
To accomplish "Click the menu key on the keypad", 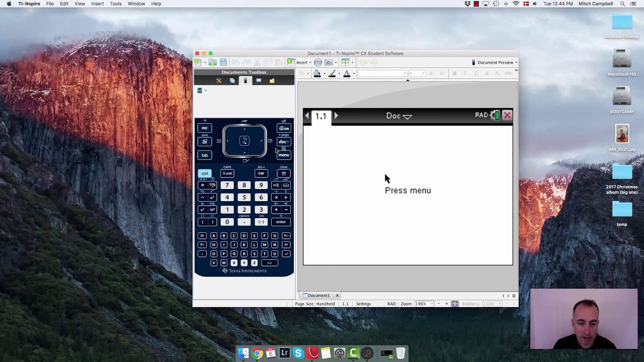I will tap(284, 155).
